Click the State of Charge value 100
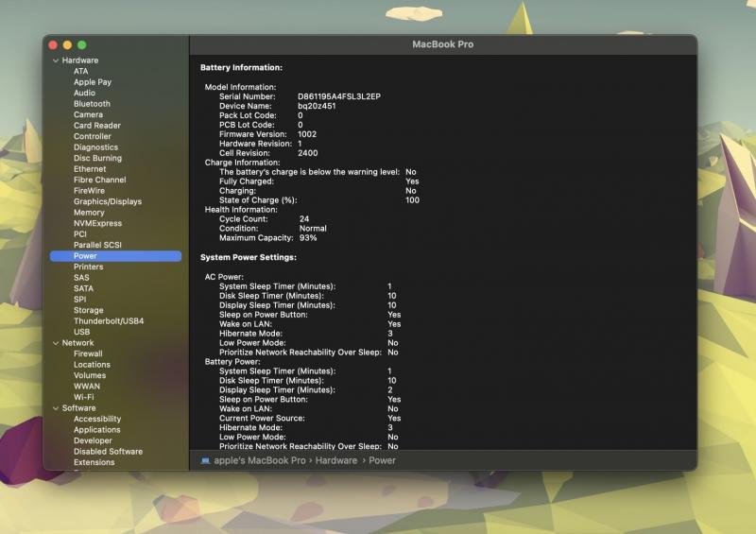The image size is (756, 534). (x=412, y=200)
